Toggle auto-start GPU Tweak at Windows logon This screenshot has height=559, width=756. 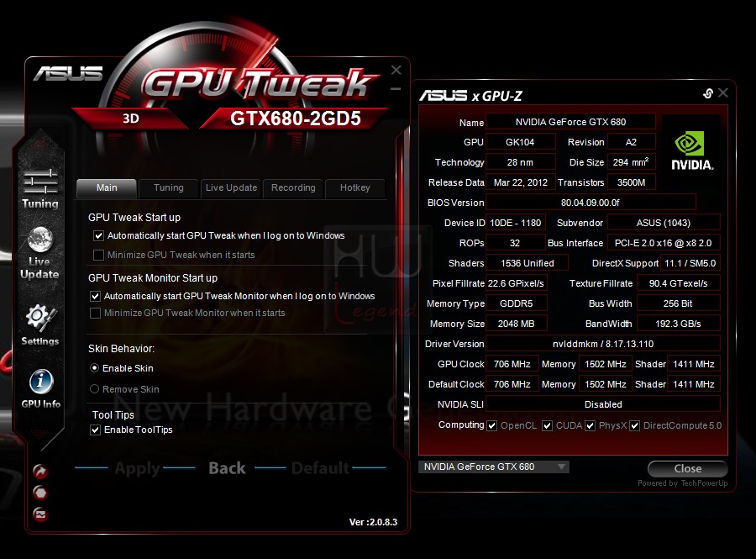(98, 236)
